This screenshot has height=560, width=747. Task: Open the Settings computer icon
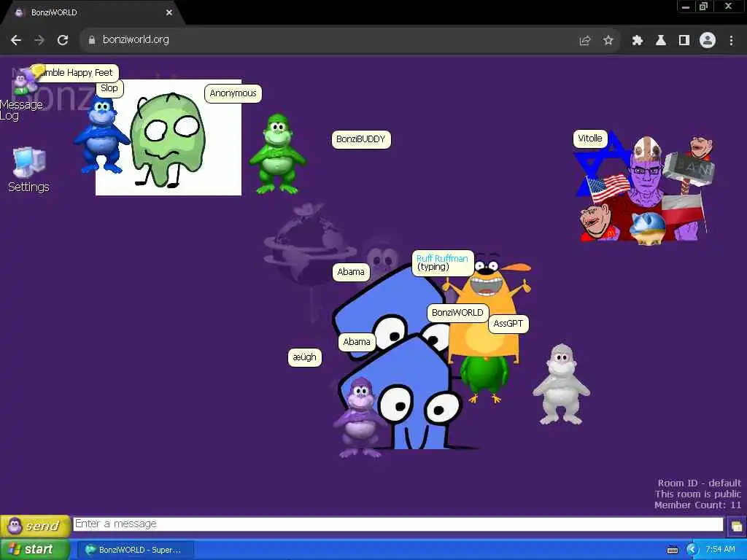point(28,169)
